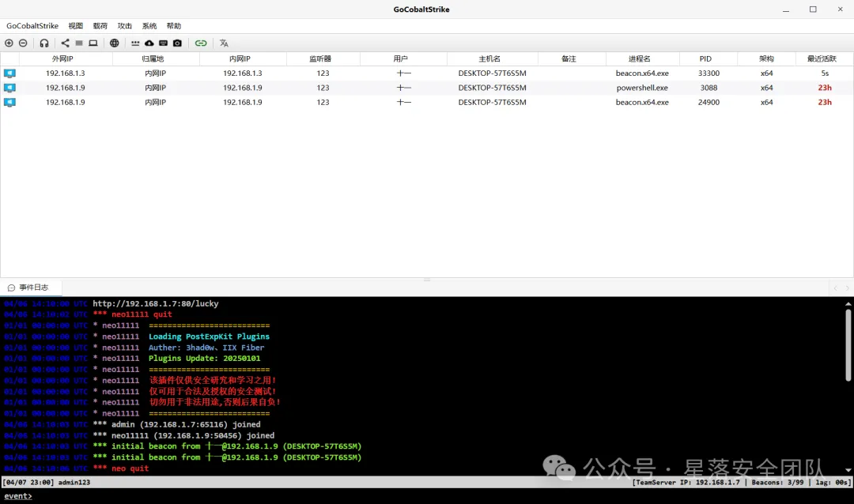Screen dimensions: 854x504
Task: Open the GoCobaltStrike menu
Action: [32, 25]
